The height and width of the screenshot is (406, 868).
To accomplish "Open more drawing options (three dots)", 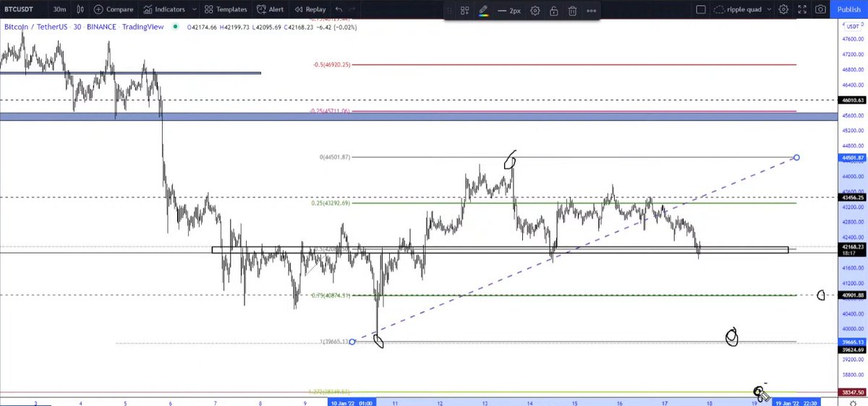I will tap(592, 11).
